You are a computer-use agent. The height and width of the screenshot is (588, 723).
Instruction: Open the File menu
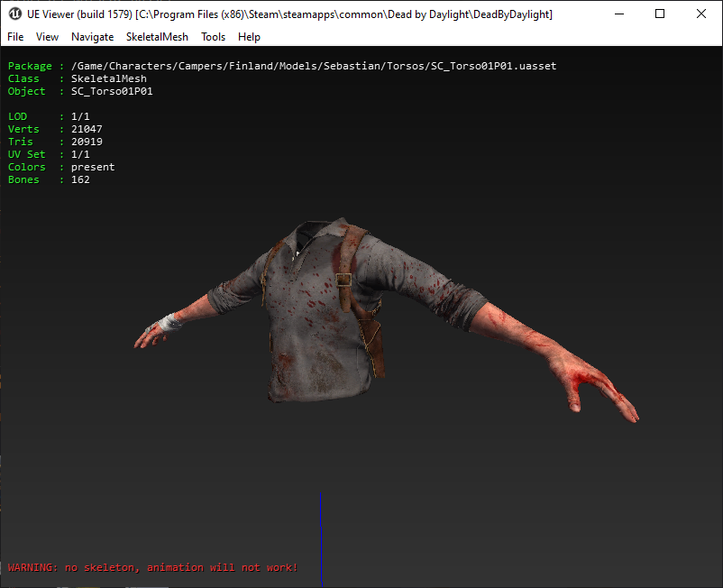point(15,37)
